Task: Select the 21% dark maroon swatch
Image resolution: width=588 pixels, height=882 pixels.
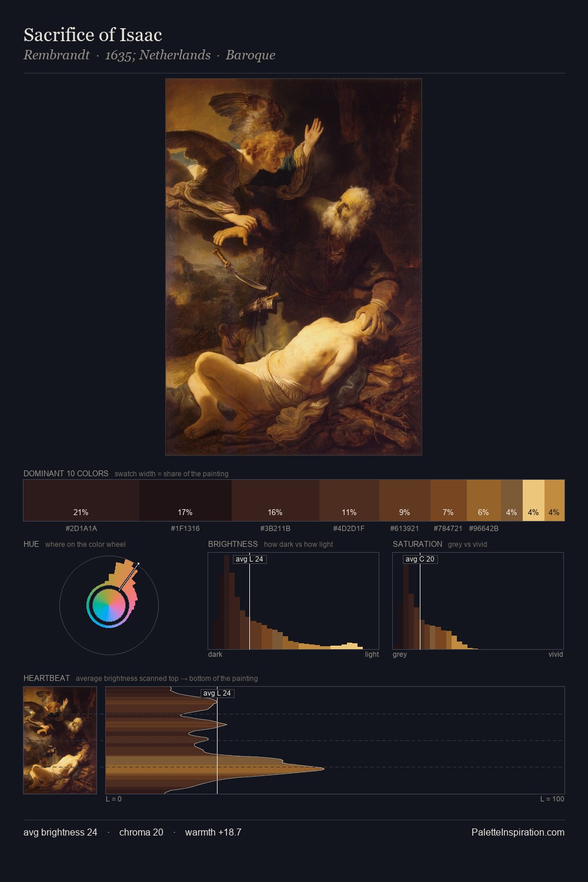Action: tap(81, 500)
